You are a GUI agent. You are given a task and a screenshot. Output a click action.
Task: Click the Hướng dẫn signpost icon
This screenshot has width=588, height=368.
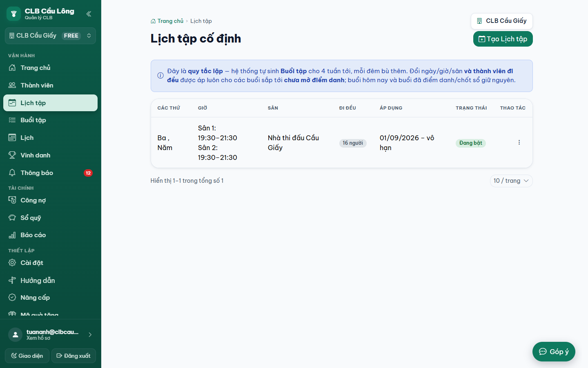[12, 280]
